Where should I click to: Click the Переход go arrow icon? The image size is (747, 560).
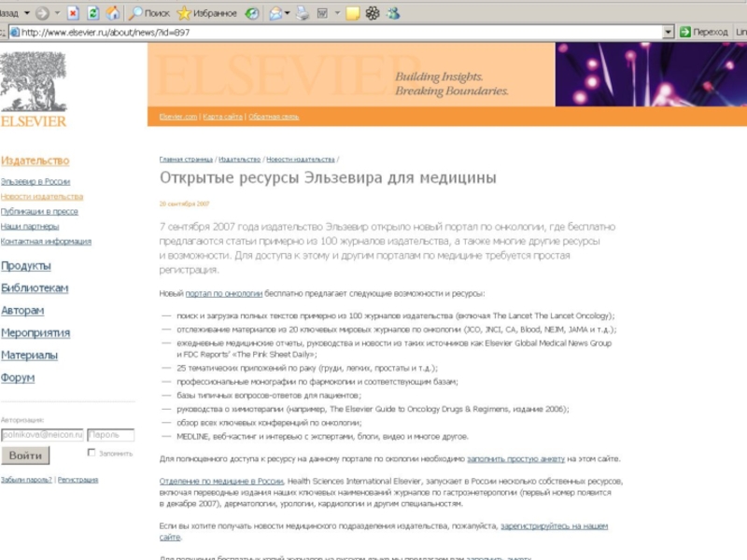point(685,32)
